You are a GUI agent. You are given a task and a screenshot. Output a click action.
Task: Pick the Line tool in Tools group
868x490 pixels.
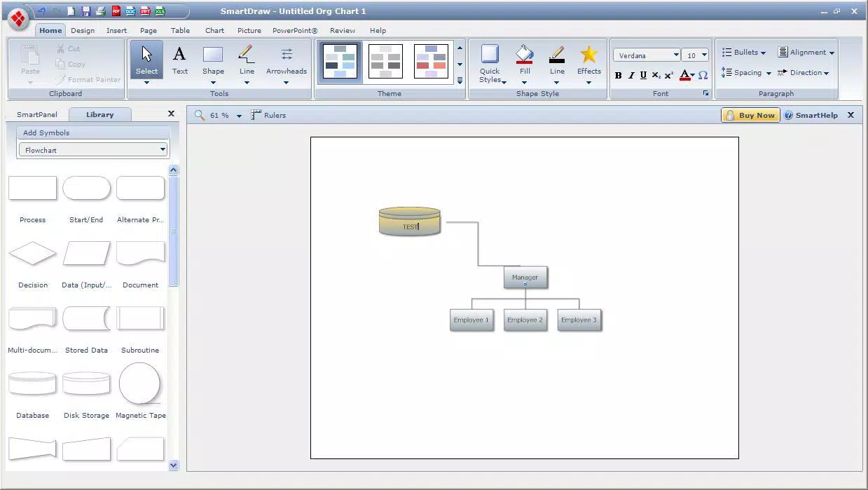click(x=247, y=60)
